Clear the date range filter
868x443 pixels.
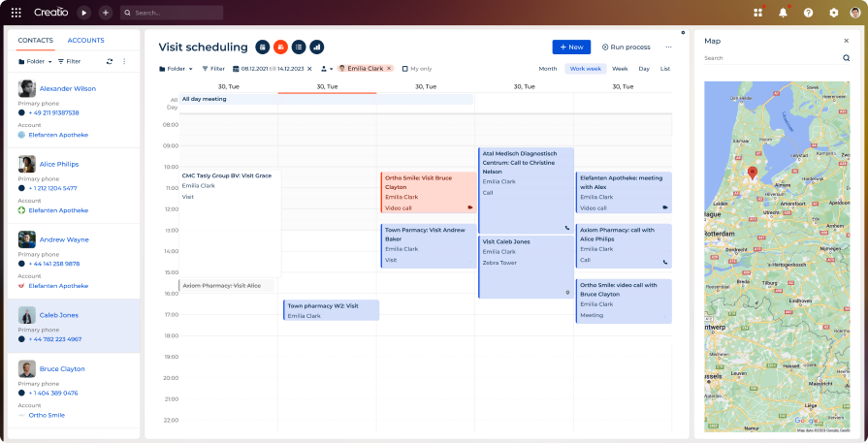309,69
